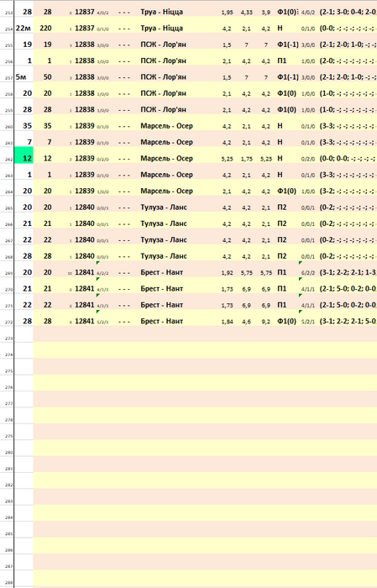The height and width of the screenshot is (588, 377).
Task: Click the '- - -' cell in row 266
Action: pos(124,224)
